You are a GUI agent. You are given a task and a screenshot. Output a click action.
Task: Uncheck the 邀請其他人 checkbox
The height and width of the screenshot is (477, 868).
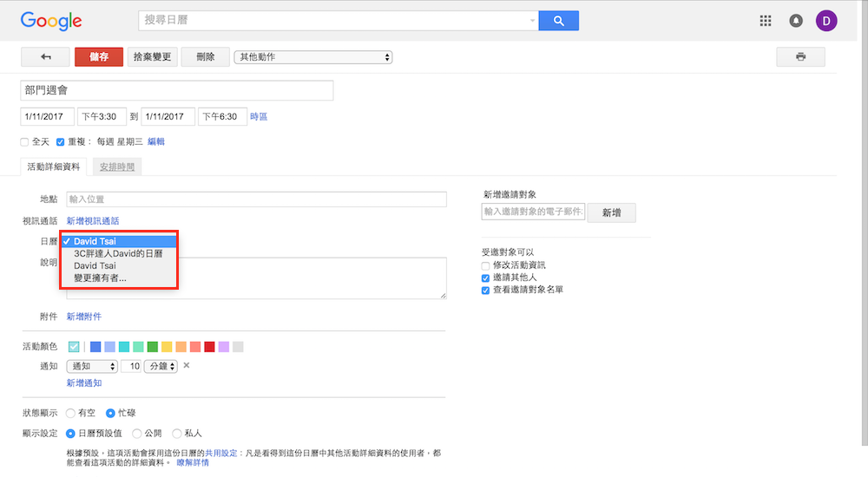(x=486, y=278)
